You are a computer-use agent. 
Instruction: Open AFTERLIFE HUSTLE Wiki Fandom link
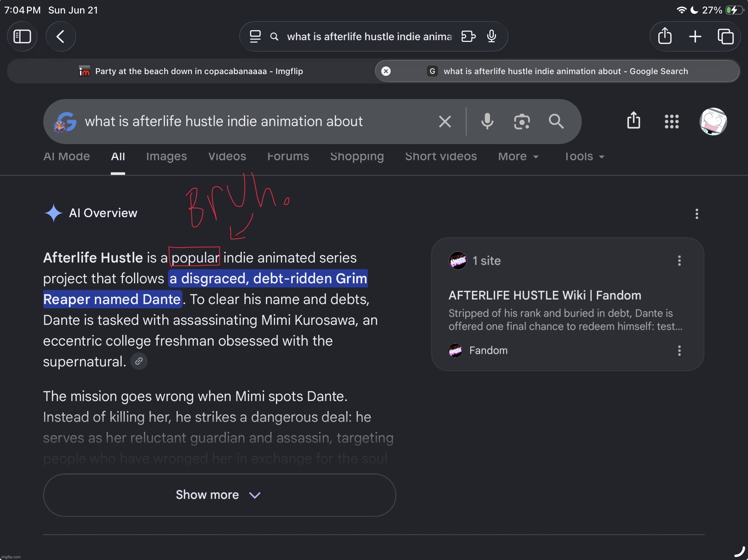pyautogui.click(x=545, y=295)
